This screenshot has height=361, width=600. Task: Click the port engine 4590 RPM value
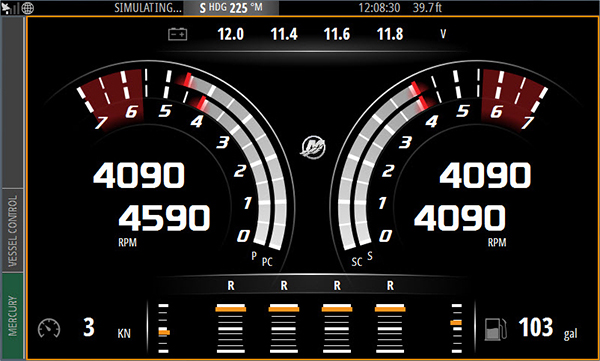pos(165,218)
